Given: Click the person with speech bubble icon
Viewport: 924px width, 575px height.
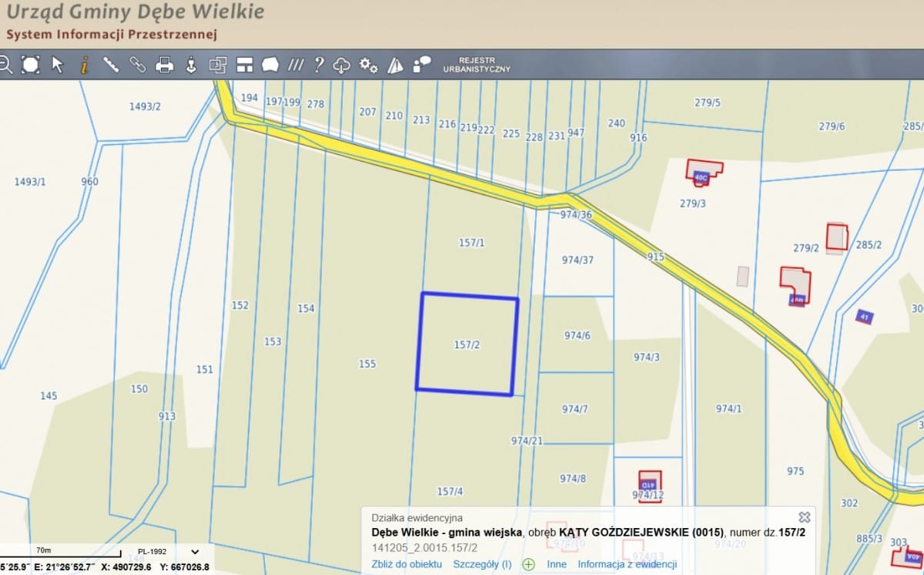Looking at the screenshot, I should click(x=421, y=65).
